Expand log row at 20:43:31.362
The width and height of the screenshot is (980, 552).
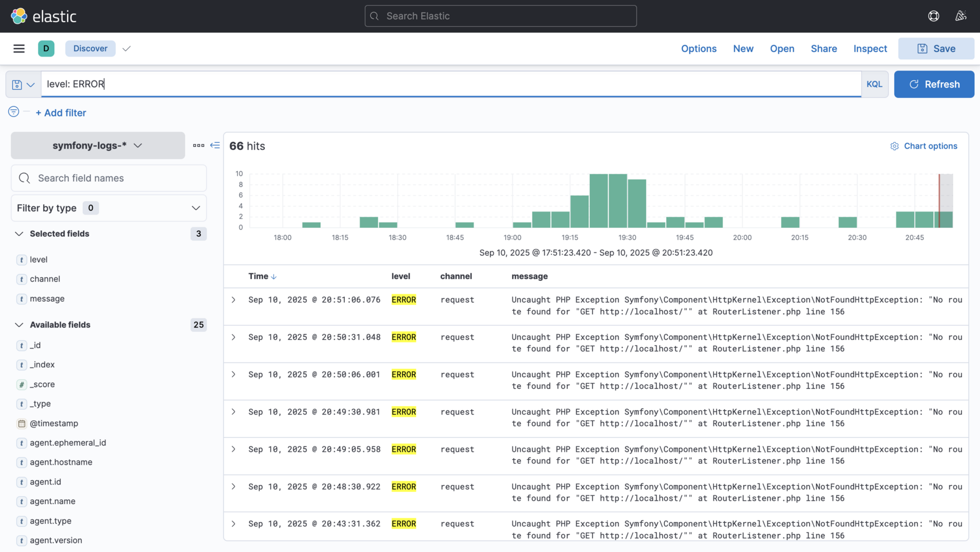click(233, 523)
